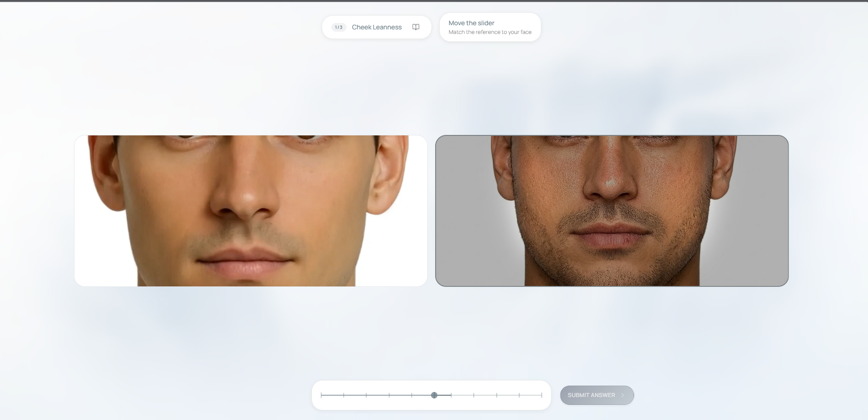Click the second tick from the slider's left
The image size is (868, 420).
pyautogui.click(x=344, y=395)
